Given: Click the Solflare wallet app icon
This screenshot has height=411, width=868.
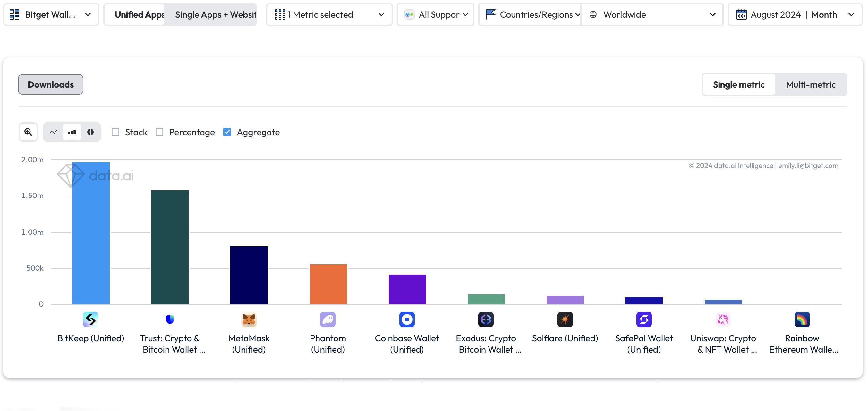Looking at the screenshot, I should pos(565,319).
